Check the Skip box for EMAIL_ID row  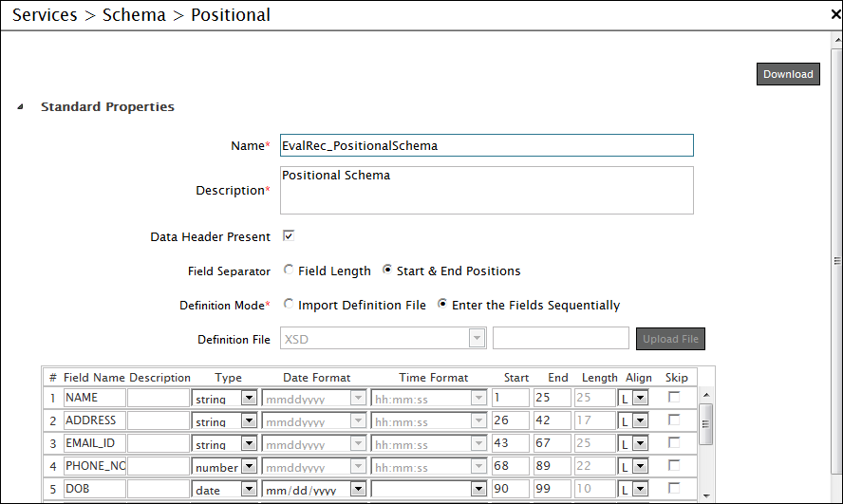pos(674,443)
